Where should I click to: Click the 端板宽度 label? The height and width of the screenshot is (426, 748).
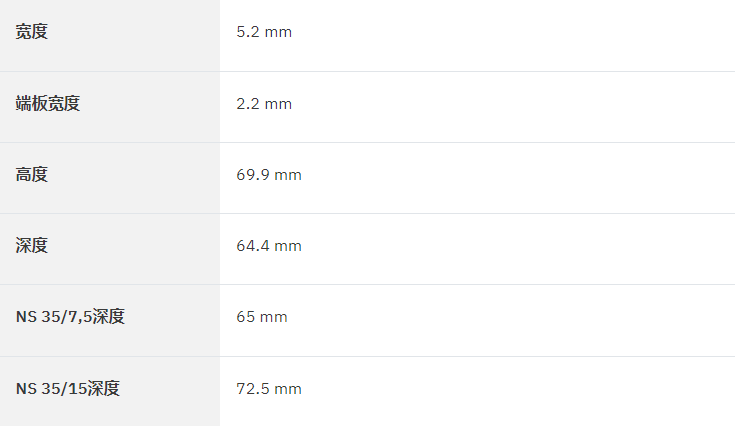(48, 104)
